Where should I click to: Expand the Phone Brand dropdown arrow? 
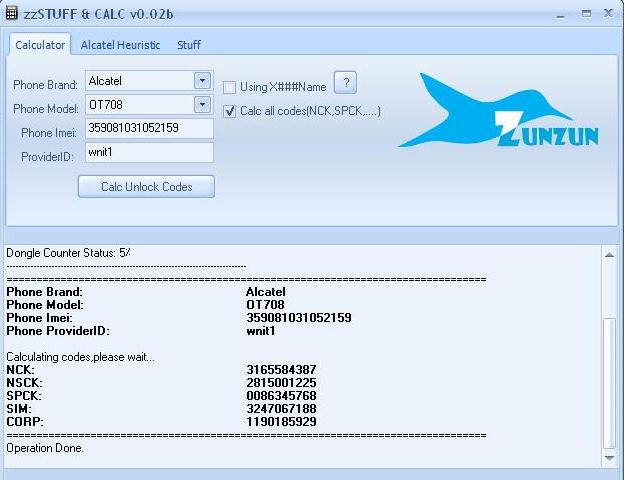202,80
